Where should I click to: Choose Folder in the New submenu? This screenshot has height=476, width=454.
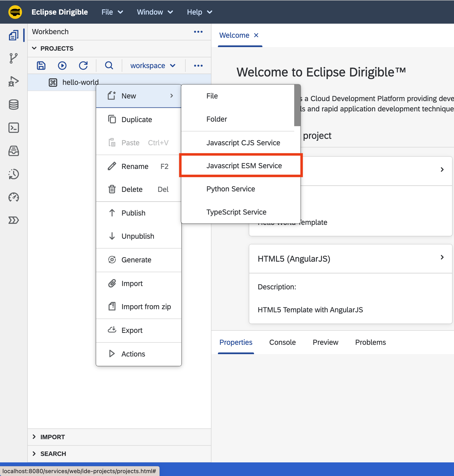click(238, 119)
